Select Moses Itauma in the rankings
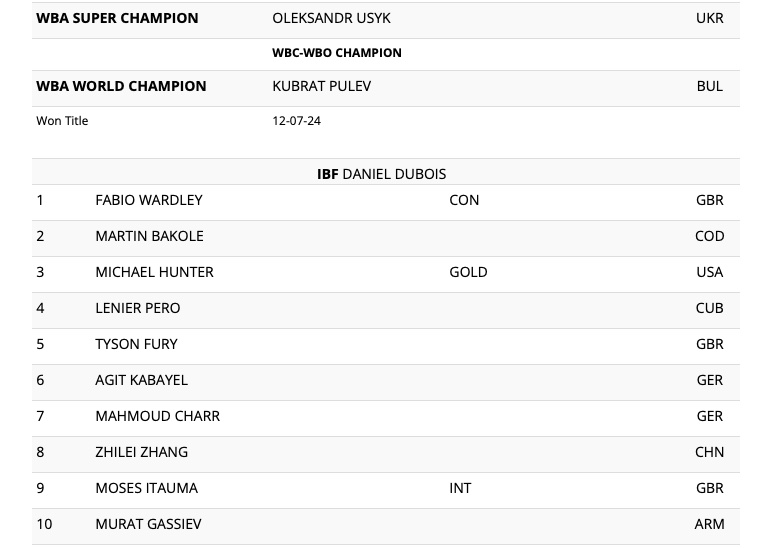Viewport: 759px width, 548px height. (146, 488)
